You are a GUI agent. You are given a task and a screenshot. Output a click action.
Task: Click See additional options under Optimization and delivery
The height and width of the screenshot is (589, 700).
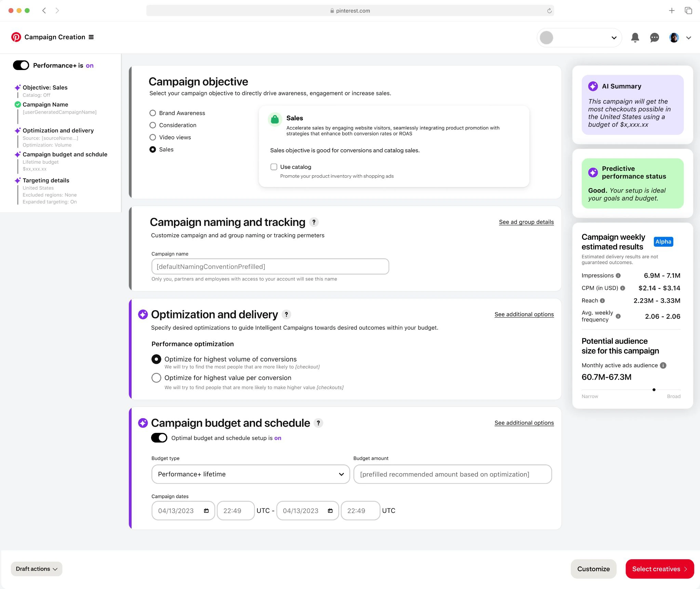[x=524, y=314]
